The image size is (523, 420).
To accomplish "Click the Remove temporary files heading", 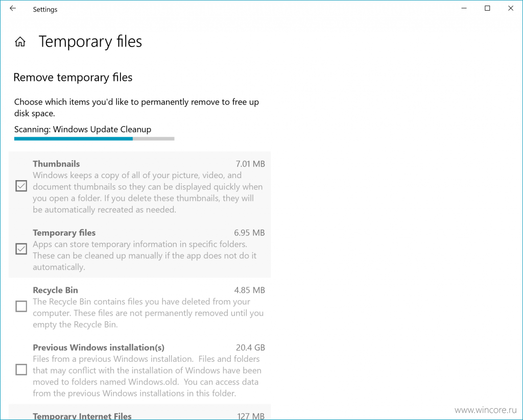I will [x=73, y=78].
